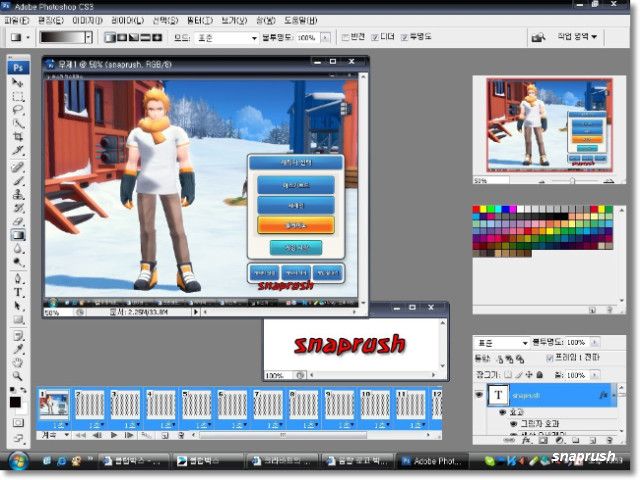Select the Gradient tool in toolbox
Viewport: 640px width, 480px height.
click(18, 235)
